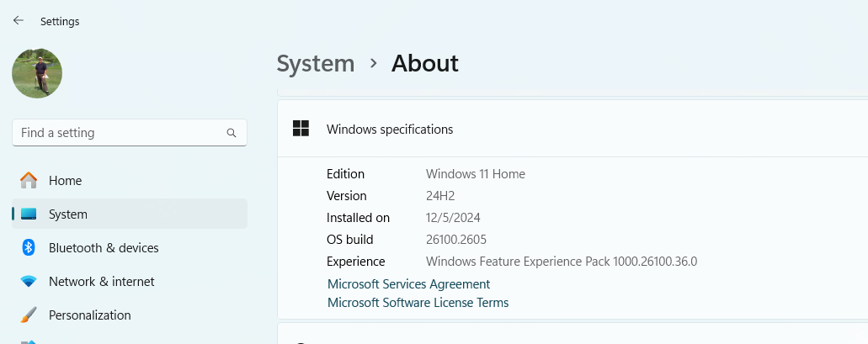Screen dimensions: 868x344
Task: Click the Version label
Action: (347, 196)
